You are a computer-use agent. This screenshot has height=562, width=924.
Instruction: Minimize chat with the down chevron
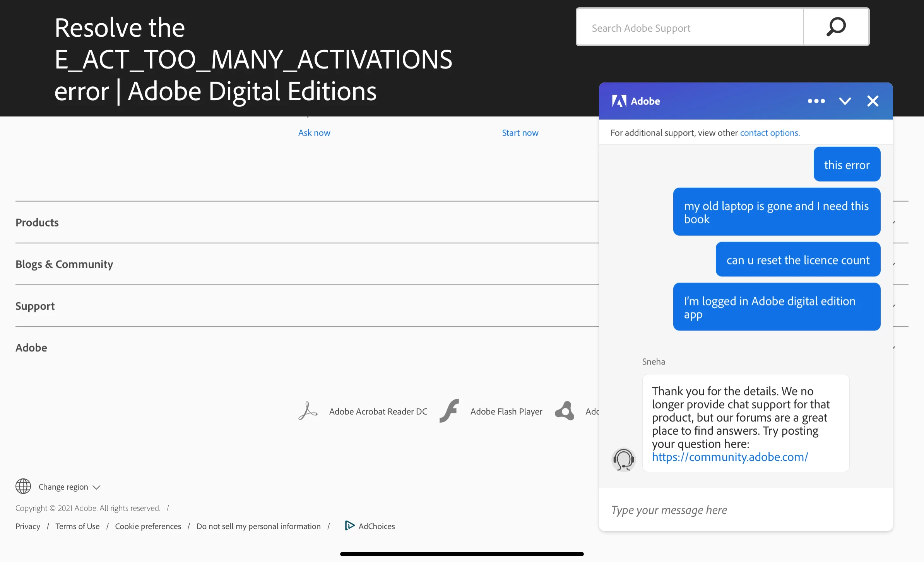click(x=845, y=101)
